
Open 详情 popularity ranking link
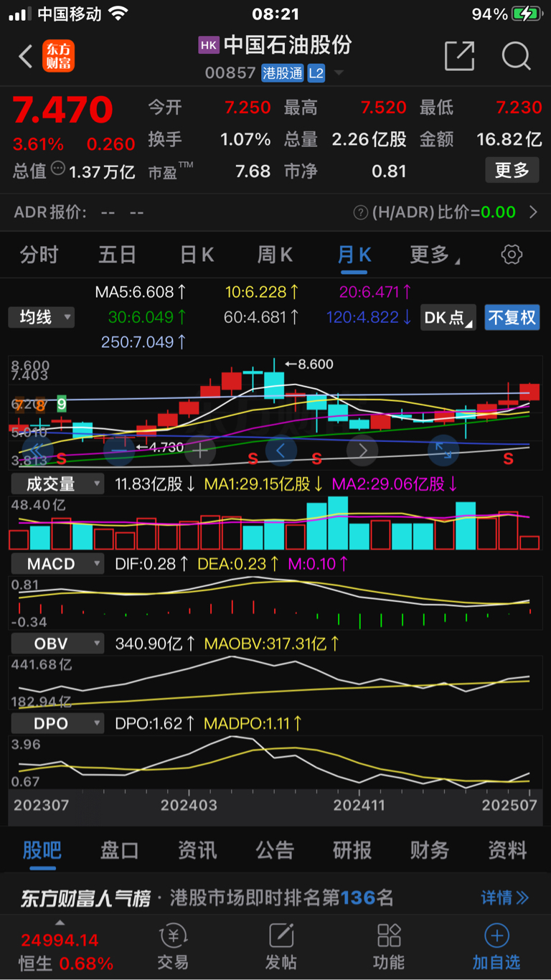pos(505,897)
